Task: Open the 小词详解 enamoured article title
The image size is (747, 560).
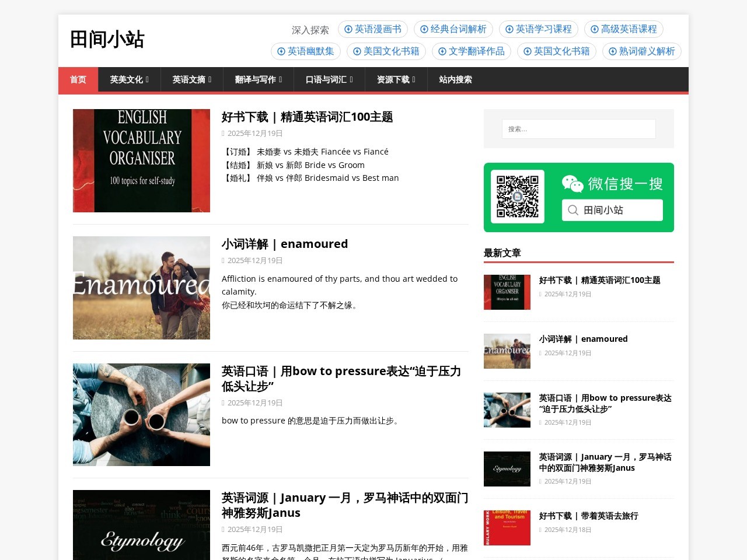Action: [284, 244]
